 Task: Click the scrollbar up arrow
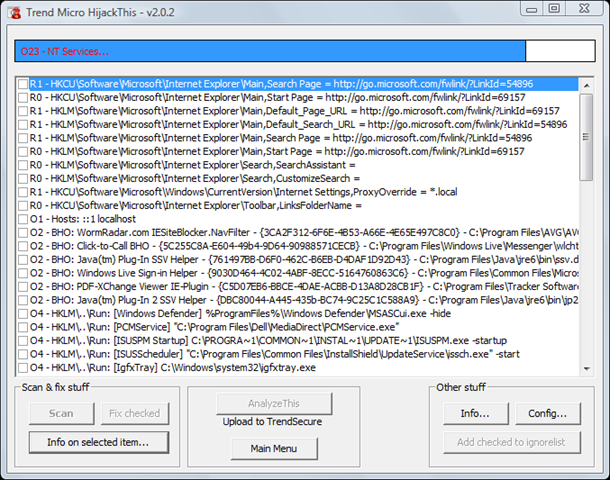[586, 85]
